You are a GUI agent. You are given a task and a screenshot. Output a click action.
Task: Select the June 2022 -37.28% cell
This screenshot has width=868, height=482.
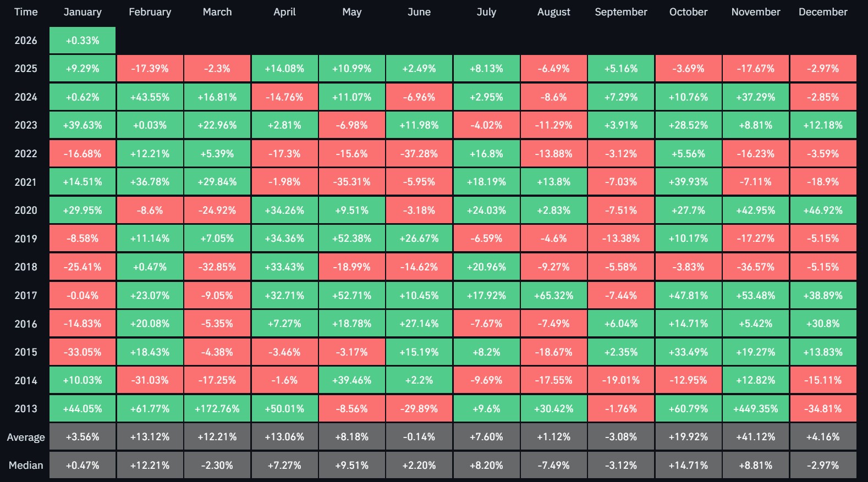pyautogui.click(x=419, y=154)
